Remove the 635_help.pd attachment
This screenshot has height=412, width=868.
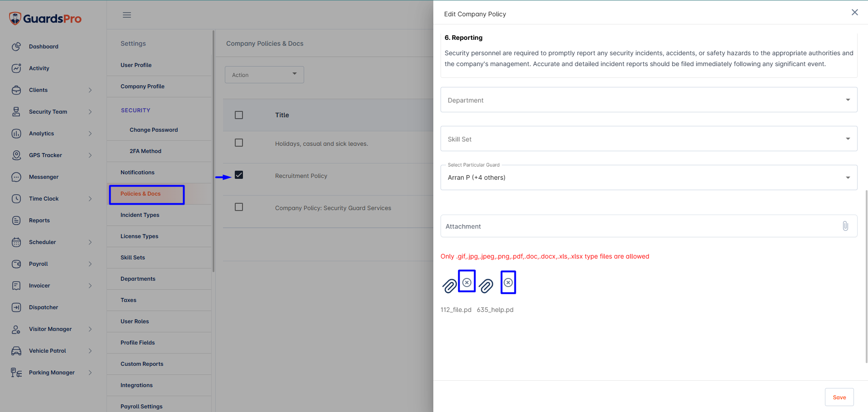pos(509,283)
